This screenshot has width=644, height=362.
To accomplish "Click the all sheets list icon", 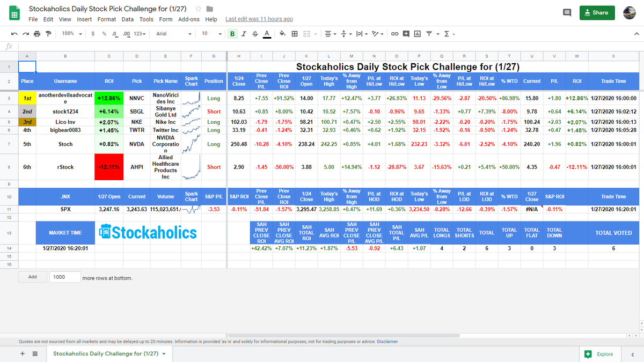I will click(35, 354).
